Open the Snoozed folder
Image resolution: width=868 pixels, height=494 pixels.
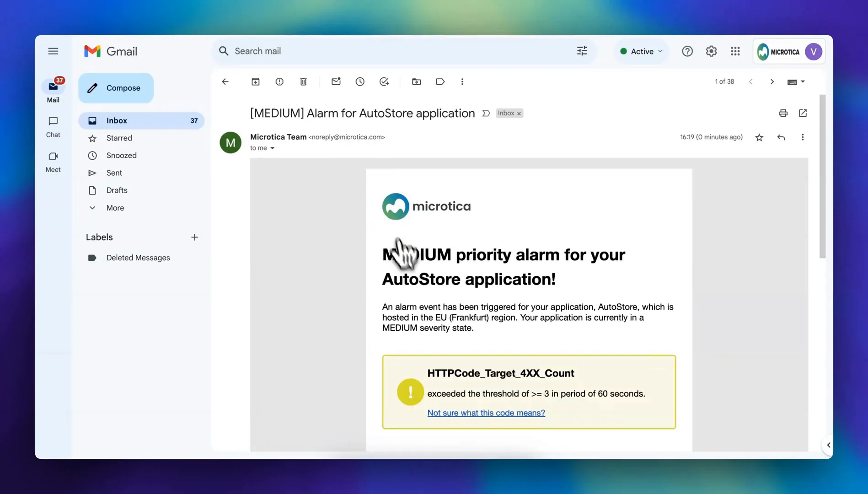coord(141,156)
